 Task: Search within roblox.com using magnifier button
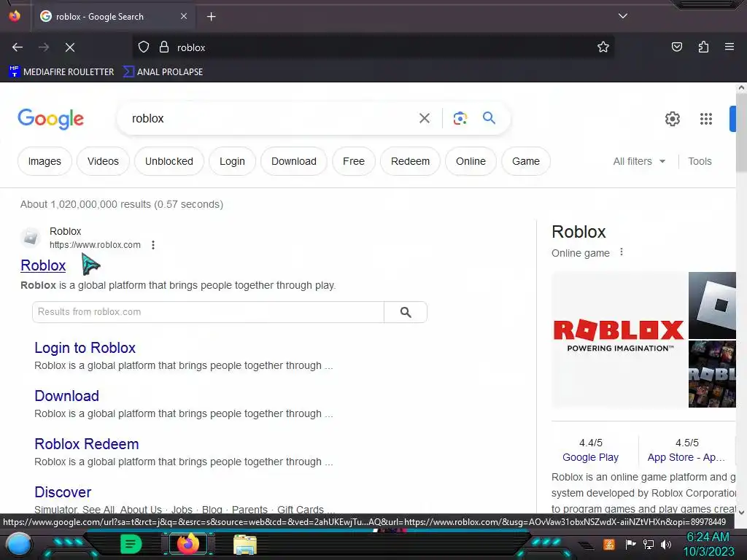406,312
